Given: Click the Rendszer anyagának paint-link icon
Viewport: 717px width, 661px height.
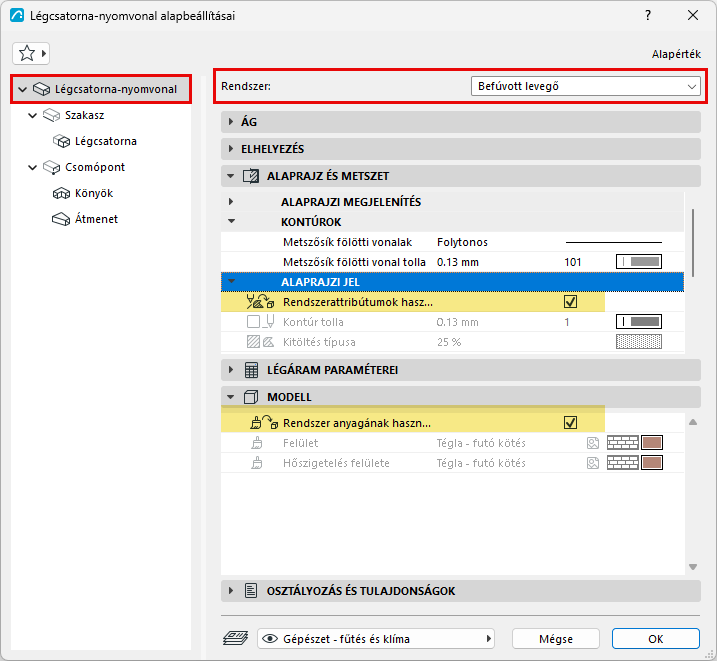Looking at the screenshot, I should [264, 422].
